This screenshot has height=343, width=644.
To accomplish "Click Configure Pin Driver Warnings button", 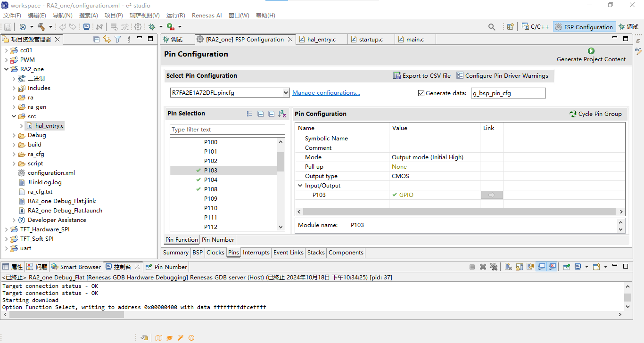I will coord(502,75).
